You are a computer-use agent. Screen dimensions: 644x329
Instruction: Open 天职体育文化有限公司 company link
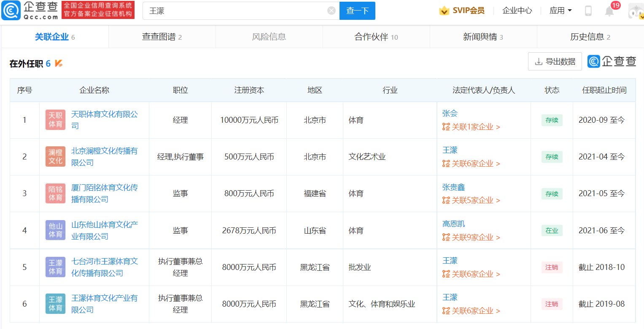click(104, 120)
